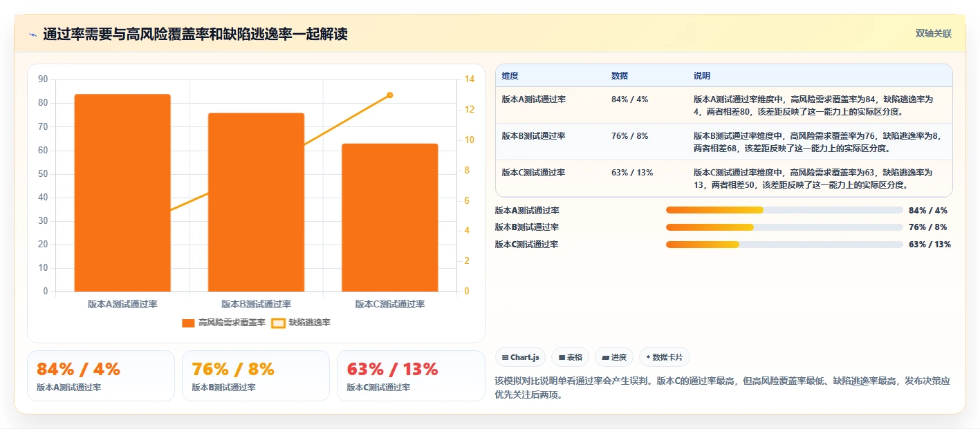The width and height of the screenshot is (980, 429).
Task: Click the 版本A测试通过率 progress bar
Action: click(784, 210)
